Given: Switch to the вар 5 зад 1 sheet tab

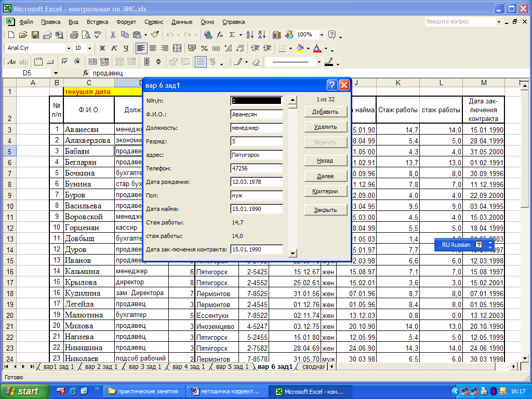Looking at the screenshot, I should [x=232, y=367].
